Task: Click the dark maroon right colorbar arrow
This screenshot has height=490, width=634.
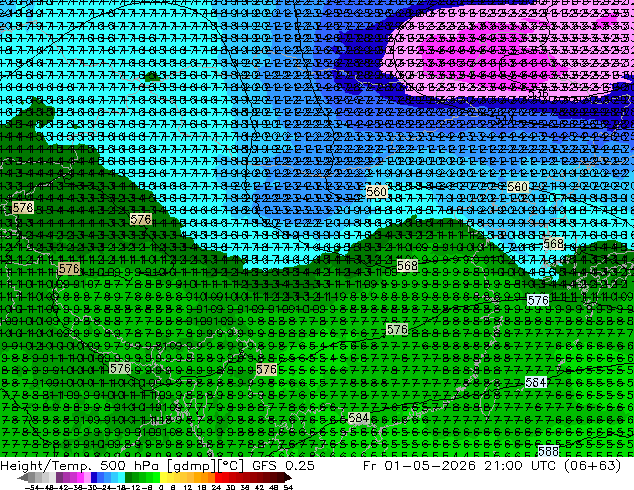Action: pos(288,477)
